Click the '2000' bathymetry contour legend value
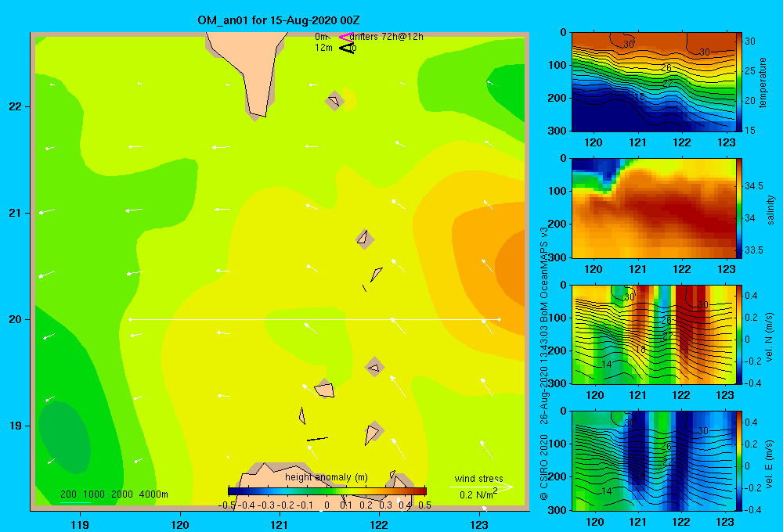The width and height of the screenshot is (783, 532). [122, 494]
